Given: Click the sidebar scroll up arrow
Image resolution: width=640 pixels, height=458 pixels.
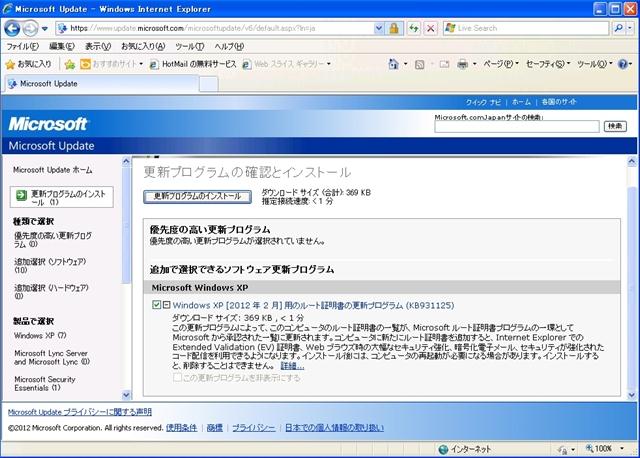Looking at the screenshot, I should (126, 161).
